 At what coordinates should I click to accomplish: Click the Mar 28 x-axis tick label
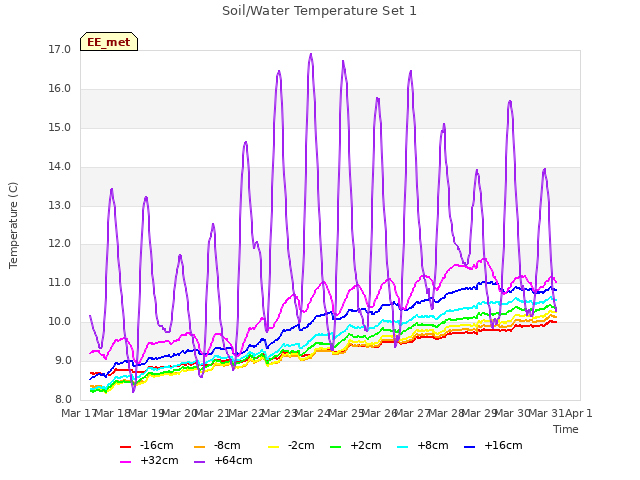446,413
